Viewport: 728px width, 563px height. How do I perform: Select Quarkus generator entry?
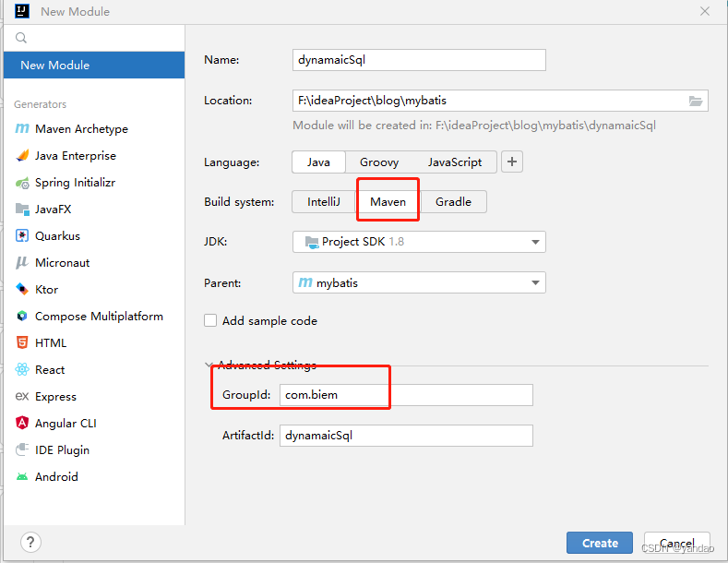[x=94, y=236]
